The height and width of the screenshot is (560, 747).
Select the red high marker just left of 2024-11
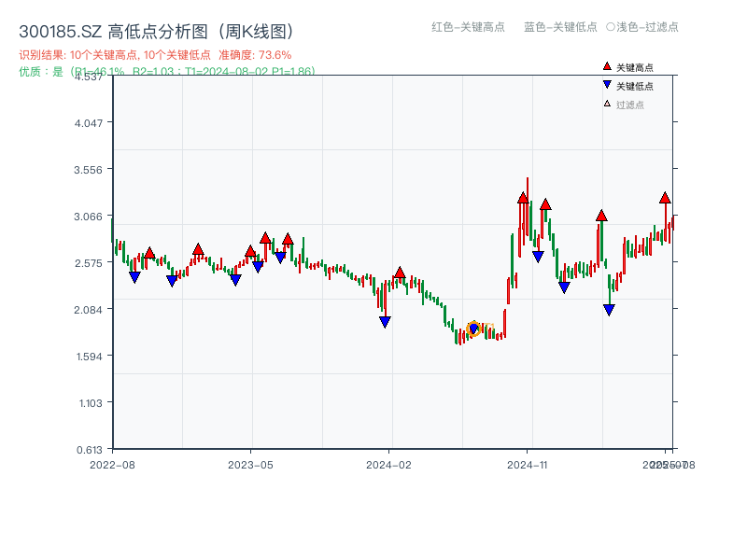pyautogui.click(x=523, y=198)
